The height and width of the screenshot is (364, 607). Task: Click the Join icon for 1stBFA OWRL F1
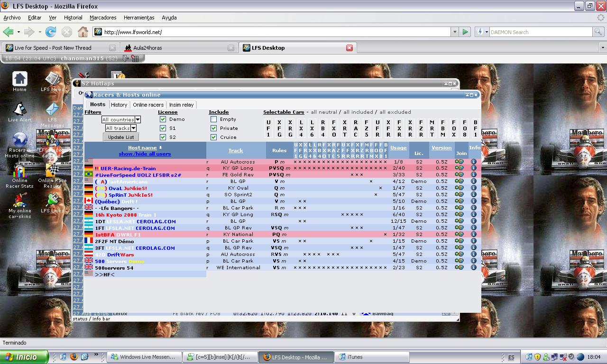459,234
